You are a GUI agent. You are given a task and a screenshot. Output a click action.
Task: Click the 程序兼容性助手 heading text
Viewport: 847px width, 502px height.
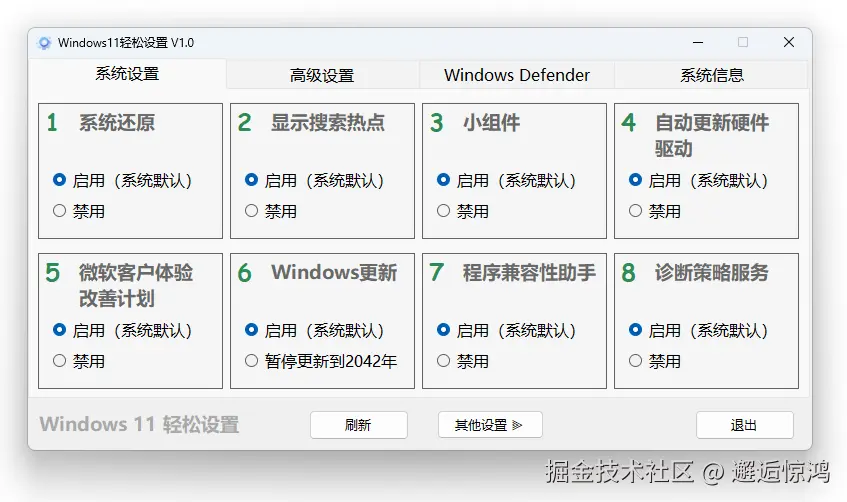(x=529, y=272)
